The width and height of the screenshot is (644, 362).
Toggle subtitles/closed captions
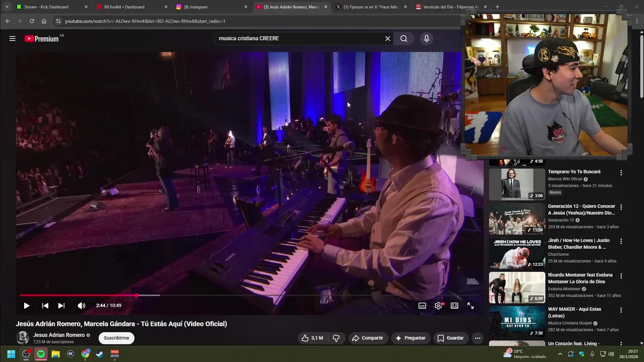pyautogui.click(x=422, y=306)
